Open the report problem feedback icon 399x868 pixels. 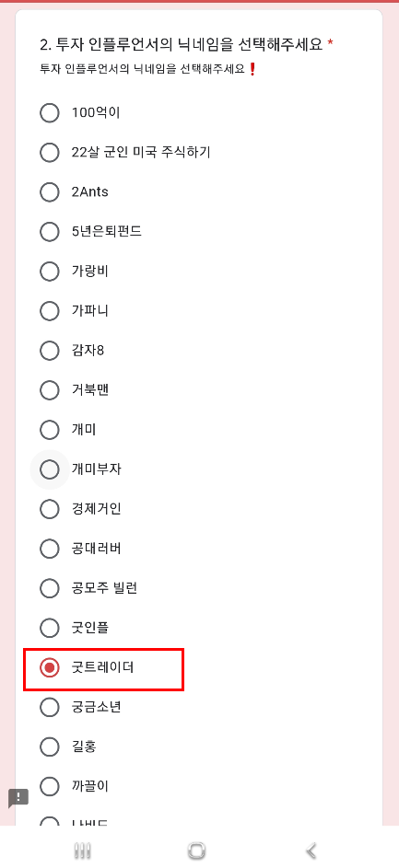coord(18,798)
